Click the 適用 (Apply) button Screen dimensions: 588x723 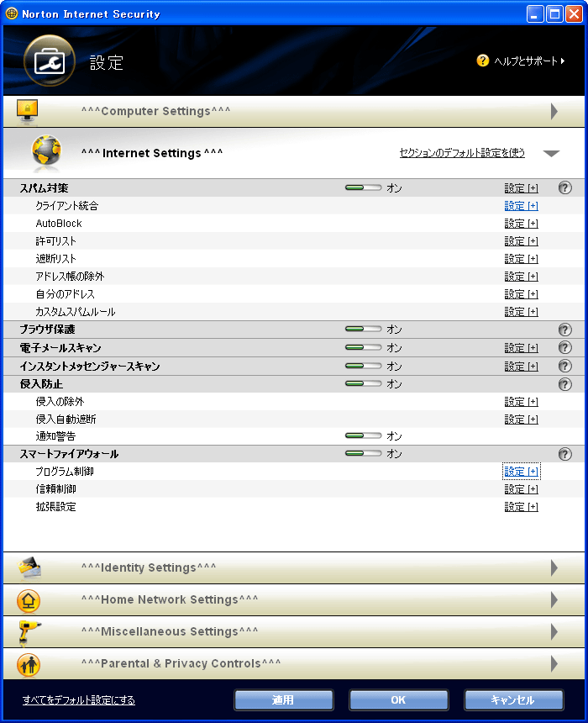[283, 700]
